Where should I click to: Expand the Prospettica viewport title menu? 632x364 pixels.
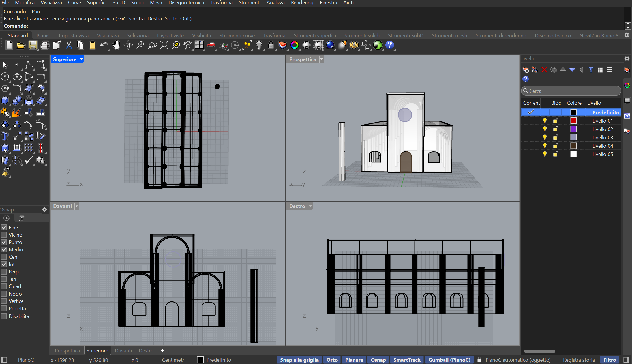point(322,59)
